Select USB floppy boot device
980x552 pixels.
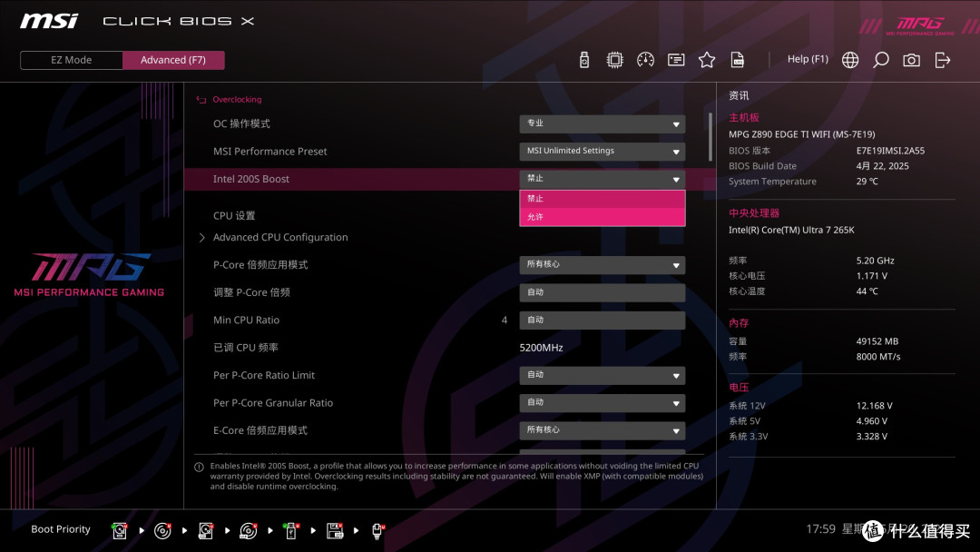334,531
